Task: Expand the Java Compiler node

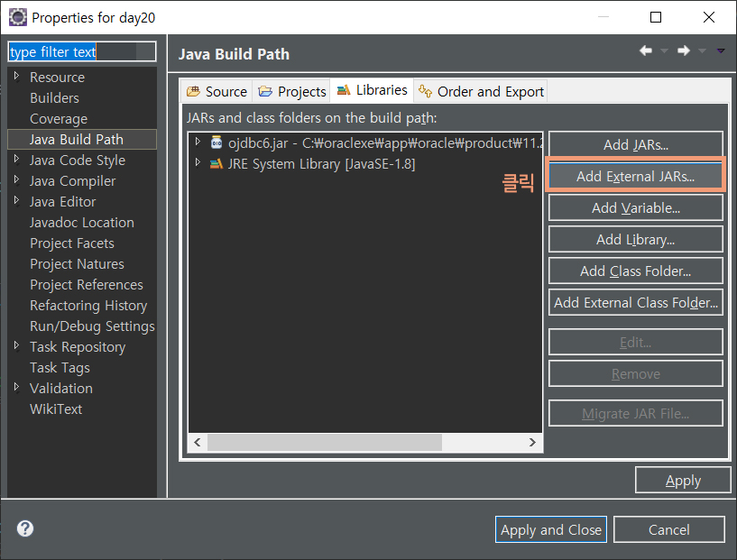Action: pyautogui.click(x=17, y=179)
